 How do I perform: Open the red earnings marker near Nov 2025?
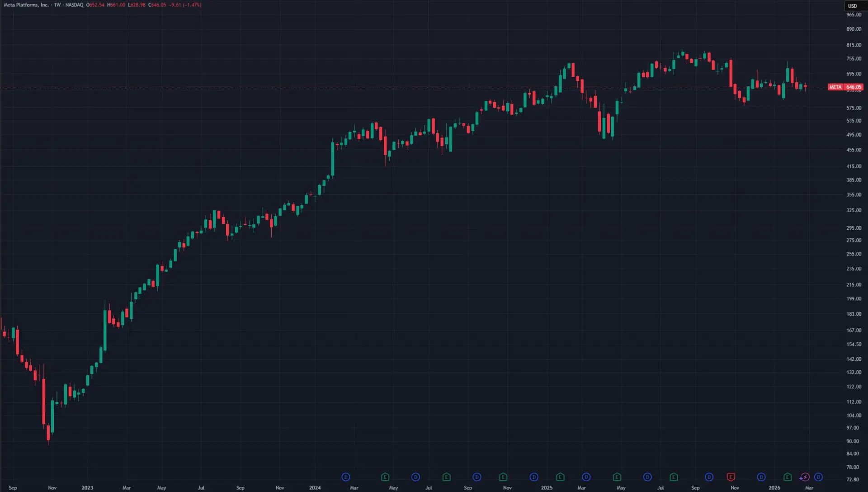coord(731,477)
